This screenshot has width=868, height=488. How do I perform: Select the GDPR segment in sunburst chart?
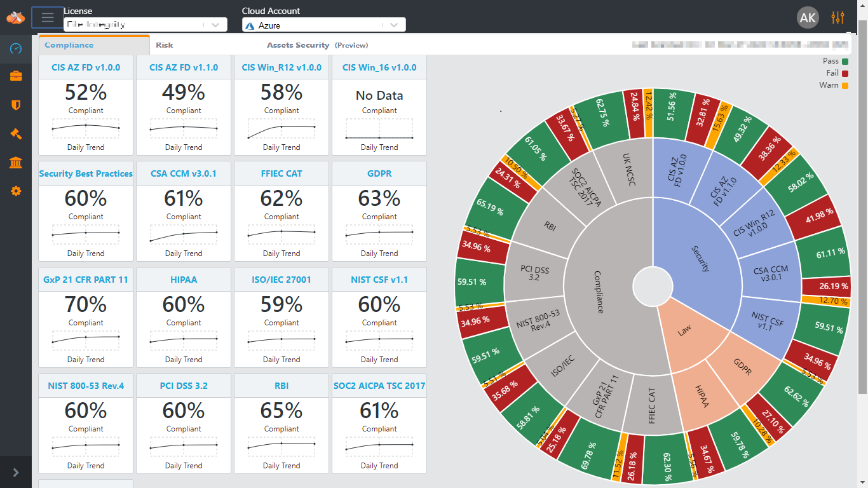(742, 367)
